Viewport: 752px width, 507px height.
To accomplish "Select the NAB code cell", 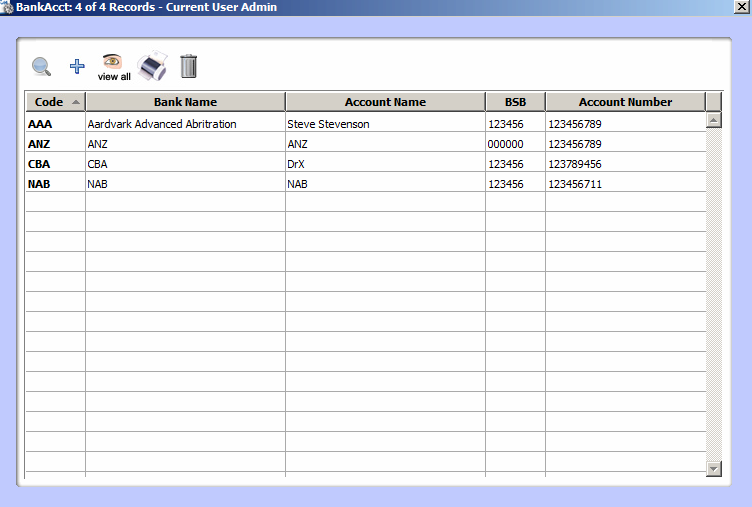I will coord(56,184).
